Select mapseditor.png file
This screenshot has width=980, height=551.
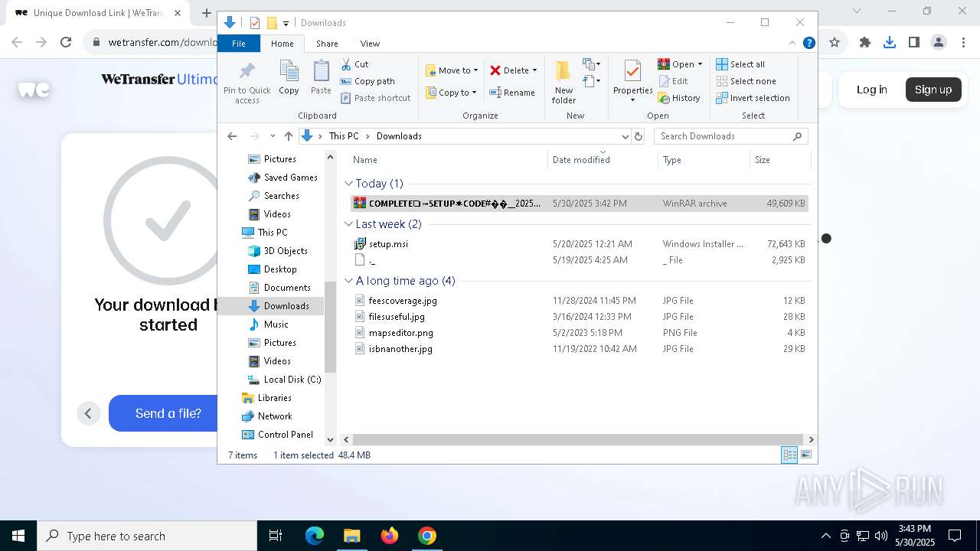pos(579,333)
